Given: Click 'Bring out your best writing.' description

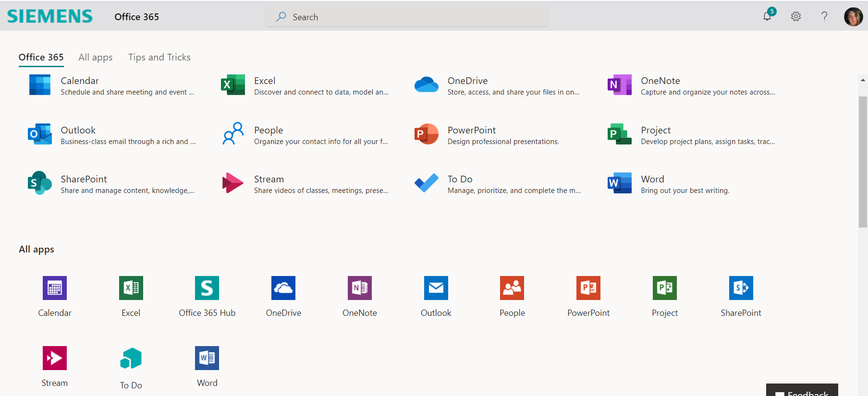Looking at the screenshot, I should (x=685, y=191).
